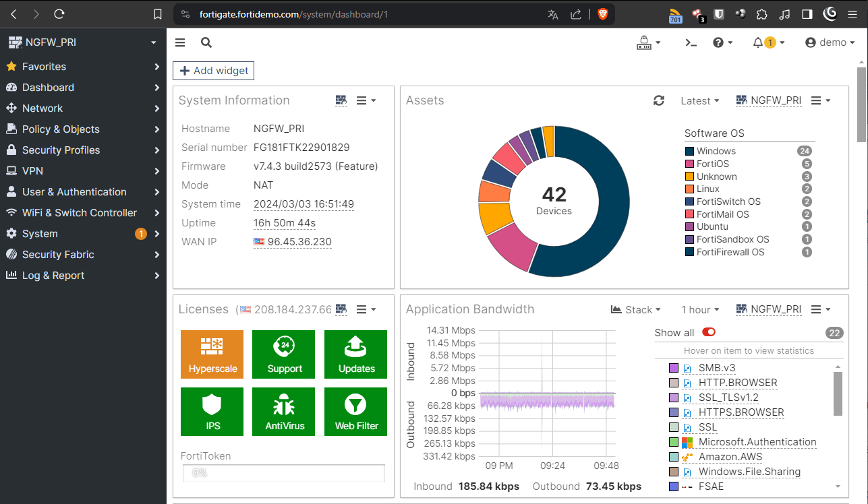Image resolution: width=868 pixels, height=504 pixels.
Task: Expand the Dashboard sidebar menu
Action: (x=83, y=88)
